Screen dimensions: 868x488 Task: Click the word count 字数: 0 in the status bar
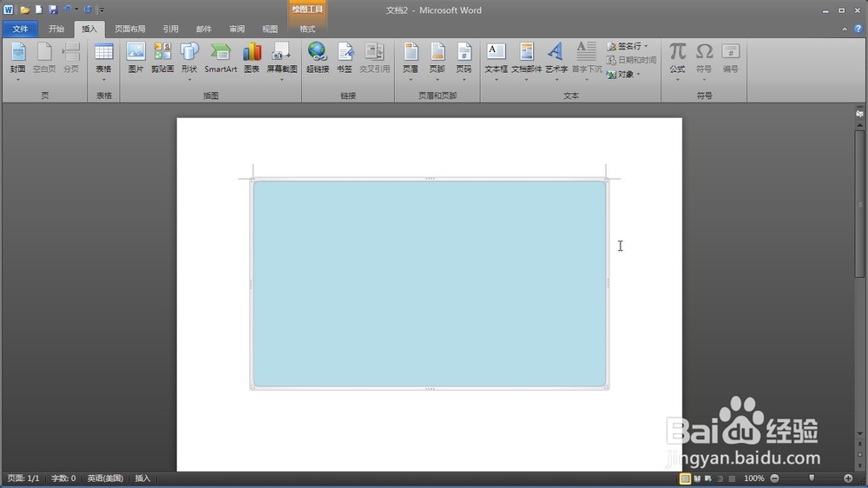63,478
